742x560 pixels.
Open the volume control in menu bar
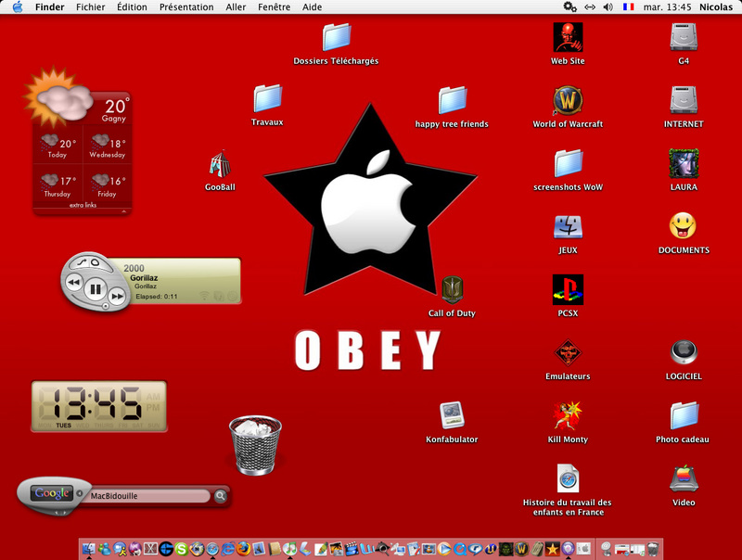608,7
